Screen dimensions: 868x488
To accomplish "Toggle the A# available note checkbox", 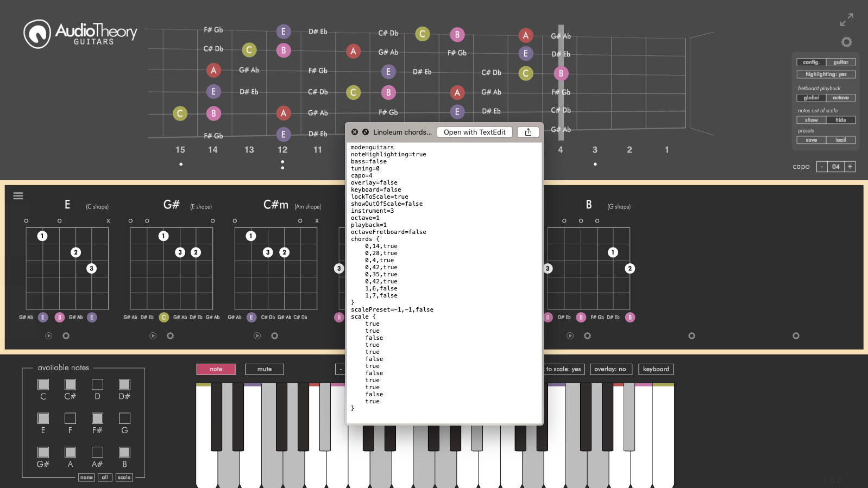I will (97, 452).
